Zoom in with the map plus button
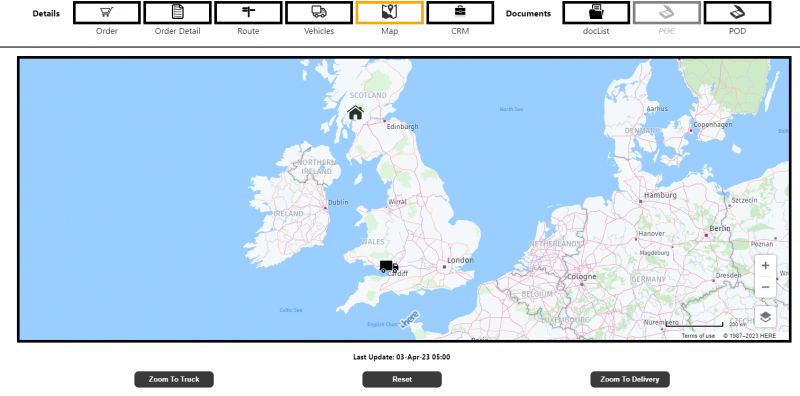The height and width of the screenshot is (396, 800). point(765,265)
